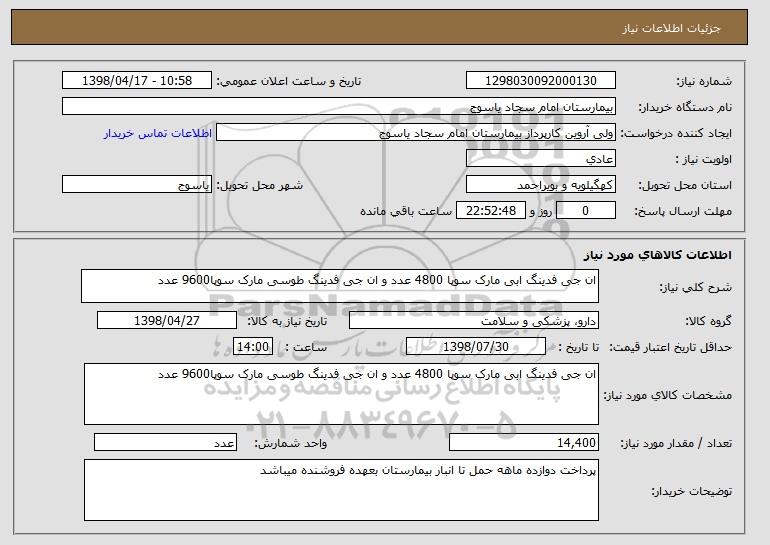Image resolution: width=770 pixels, height=545 pixels.
Task: Click the delivery province field کهگیلویه و بویراحمد
Action: tap(541, 185)
